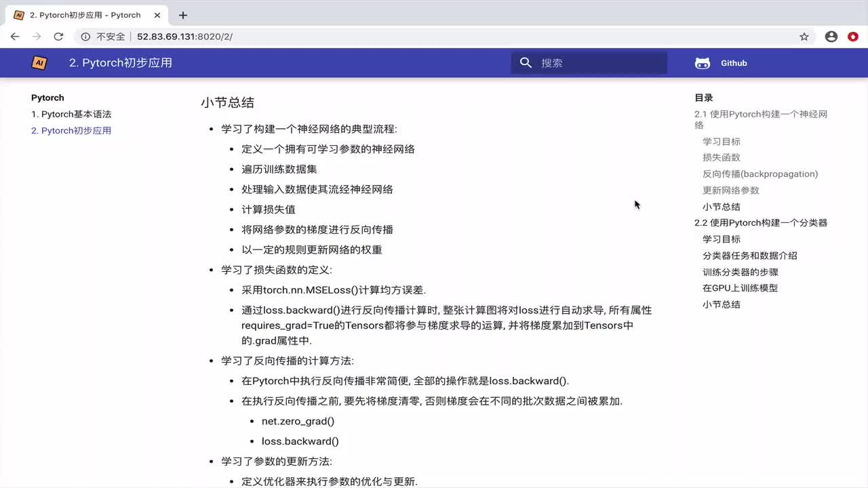Click text 将网络参数的梯度进行反向传播
The height and width of the screenshot is (488, 868).
[317, 230]
